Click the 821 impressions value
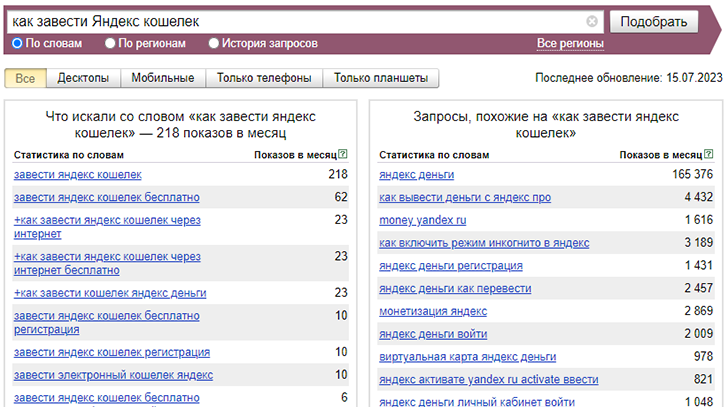 coord(703,379)
